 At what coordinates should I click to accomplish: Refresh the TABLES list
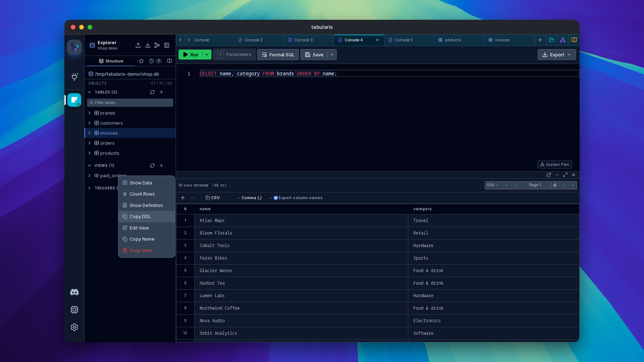pos(152,92)
